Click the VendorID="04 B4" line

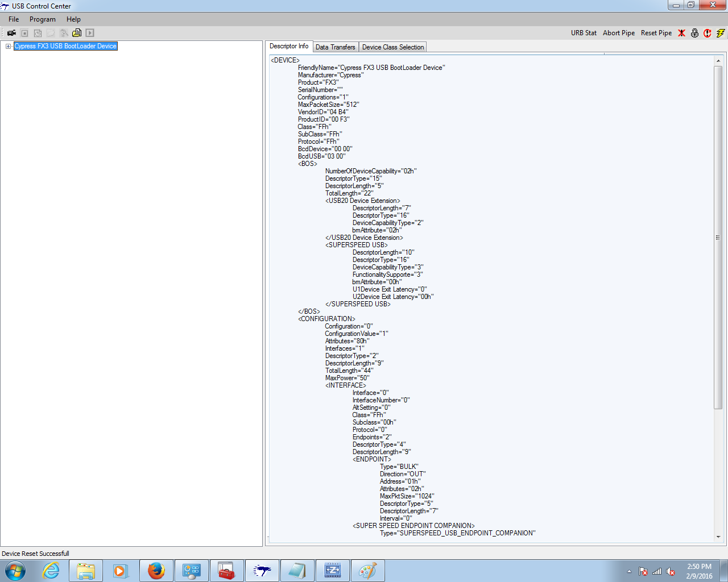323,112
